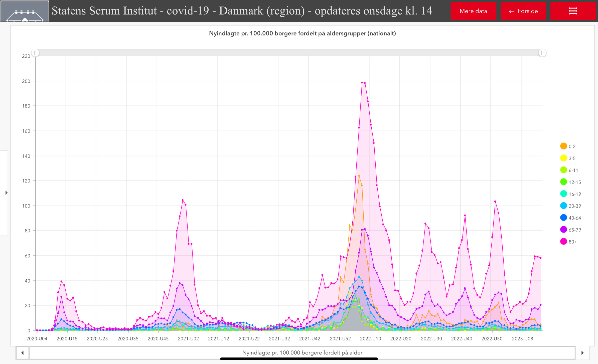
Task: Expand the left side panel arrow
Action: [6, 193]
